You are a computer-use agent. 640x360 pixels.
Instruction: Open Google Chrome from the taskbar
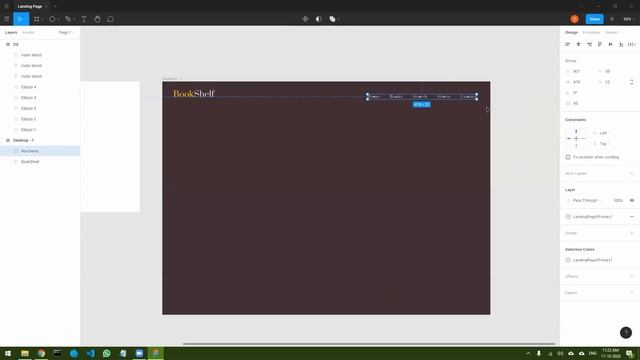point(41,353)
